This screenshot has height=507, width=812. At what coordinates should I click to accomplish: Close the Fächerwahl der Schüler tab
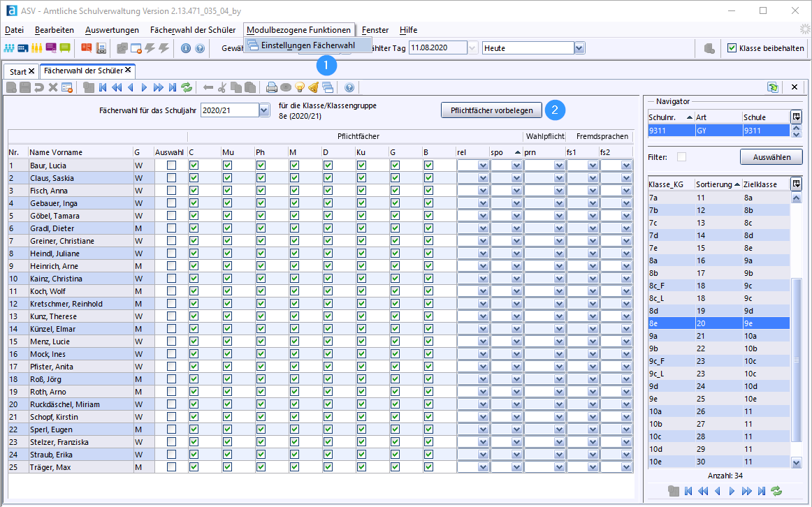pyautogui.click(x=128, y=70)
